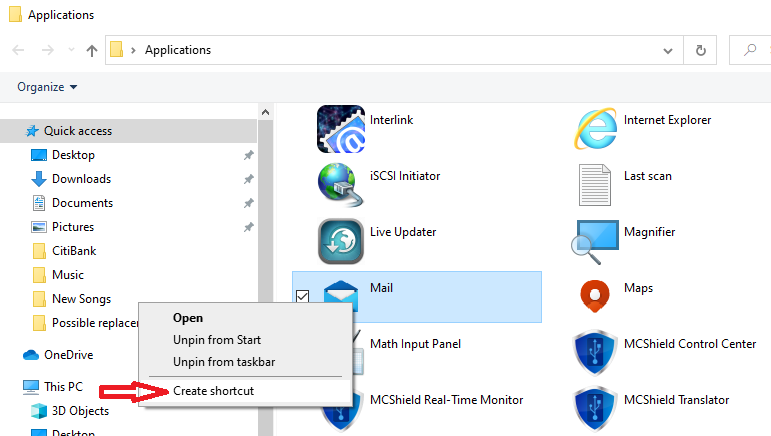
Task: Navigate forward with the right arrow
Action: point(48,50)
